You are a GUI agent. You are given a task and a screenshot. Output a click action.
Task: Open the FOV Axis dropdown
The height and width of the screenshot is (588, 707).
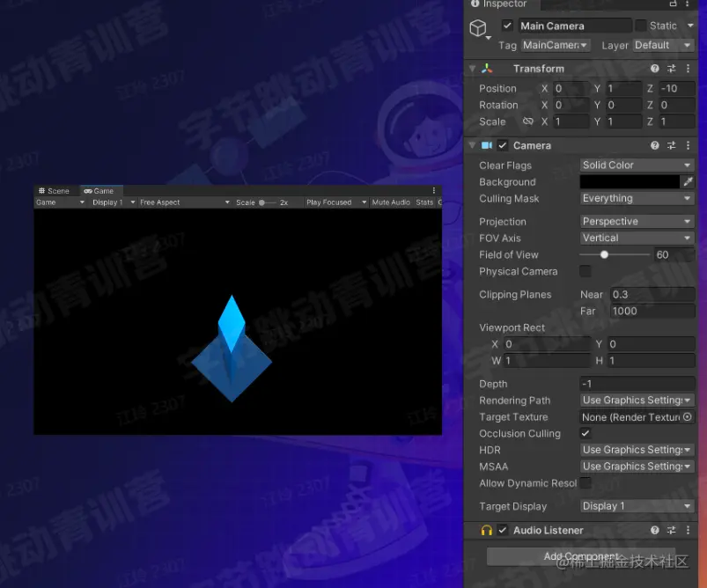[x=637, y=238]
